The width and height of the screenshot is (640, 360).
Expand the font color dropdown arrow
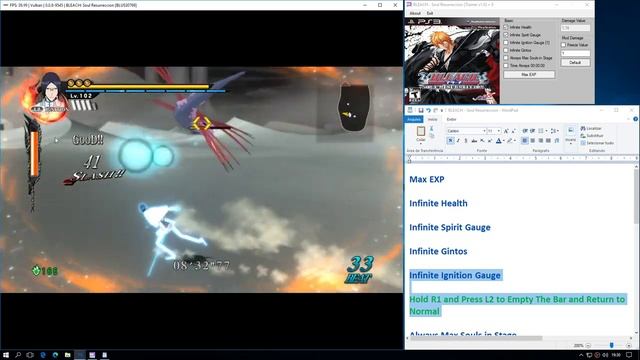point(503,140)
